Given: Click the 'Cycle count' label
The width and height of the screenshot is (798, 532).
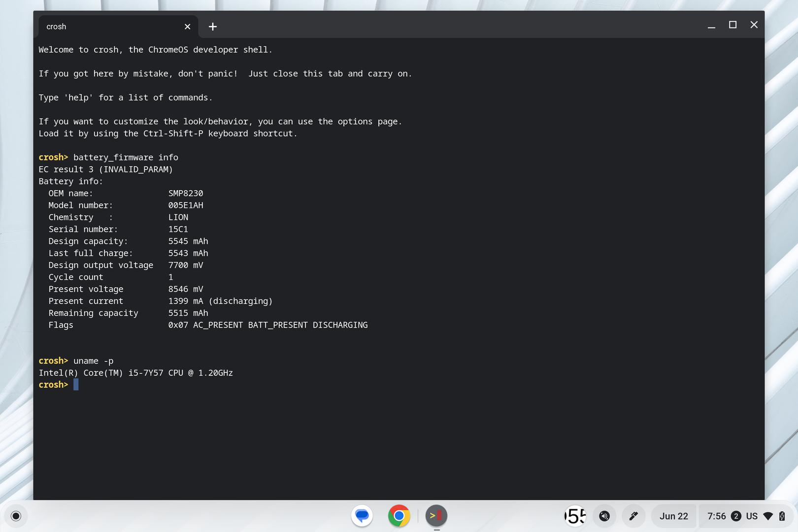Looking at the screenshot, I should (x=76, y=277).
